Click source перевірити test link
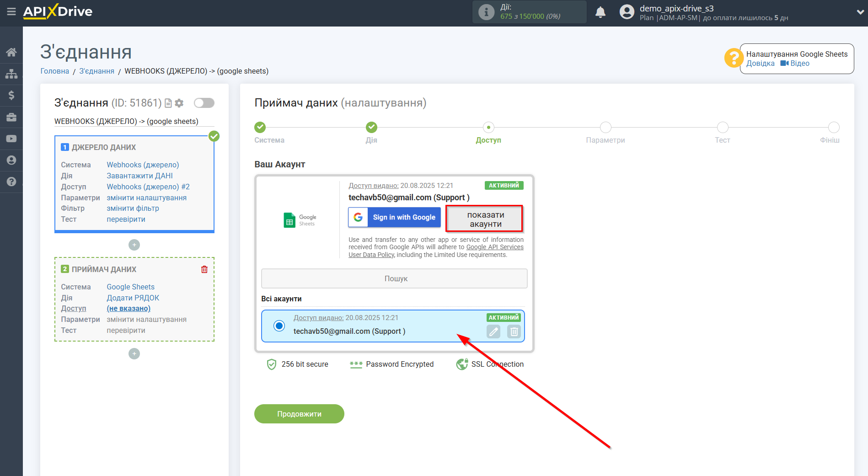The height and width of the screenshot is (476, 868). pyautogui.click(x=126, y=219)
